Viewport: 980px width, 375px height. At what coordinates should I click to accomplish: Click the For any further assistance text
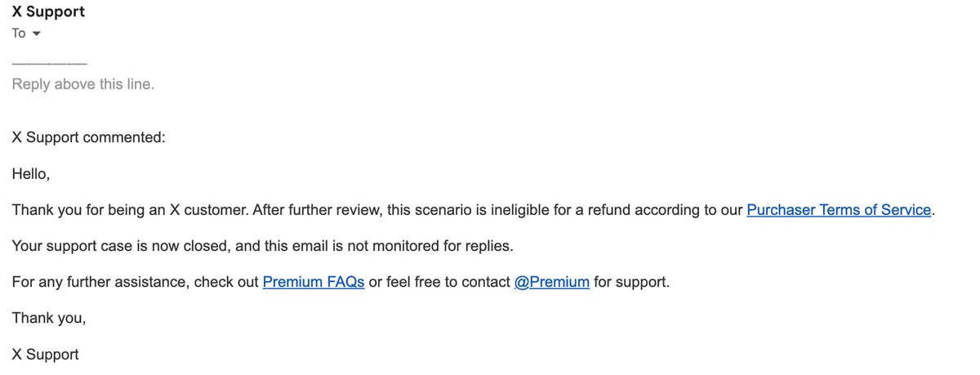click(x=101, y=282)
